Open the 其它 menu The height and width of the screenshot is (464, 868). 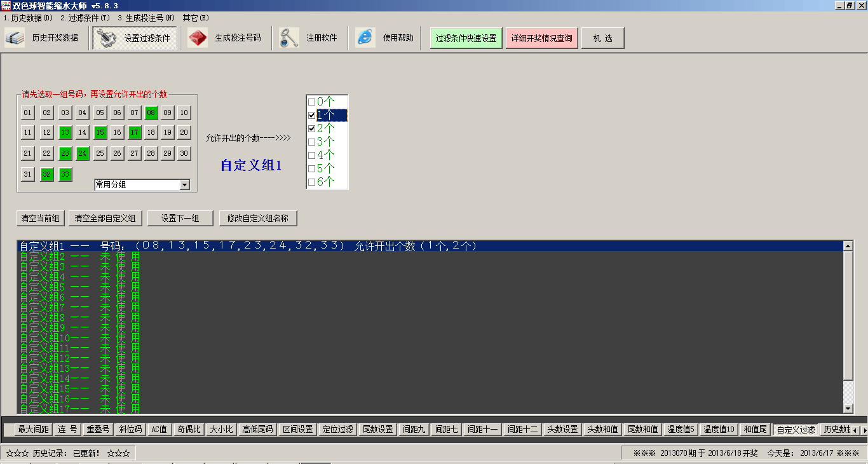[196, 18]
